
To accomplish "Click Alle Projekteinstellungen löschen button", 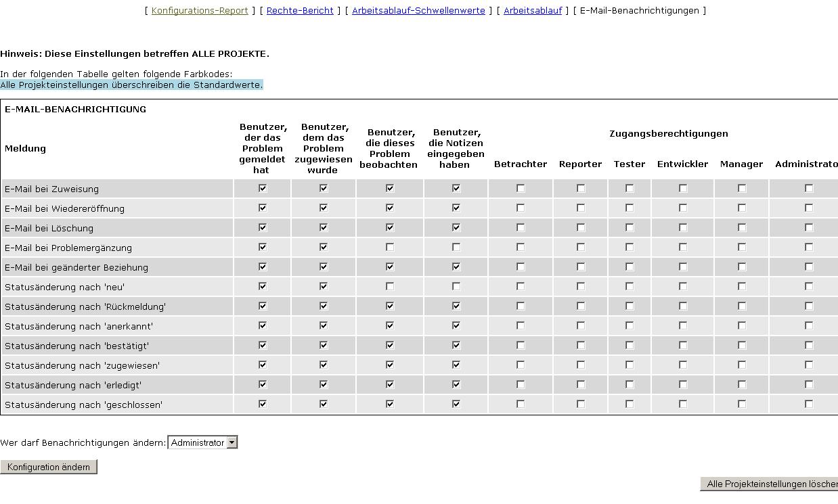I will 770,484.
